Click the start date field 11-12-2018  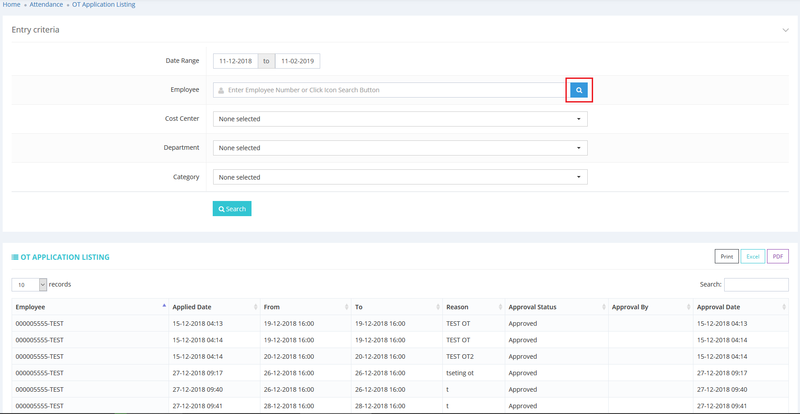tap(235, 61)
